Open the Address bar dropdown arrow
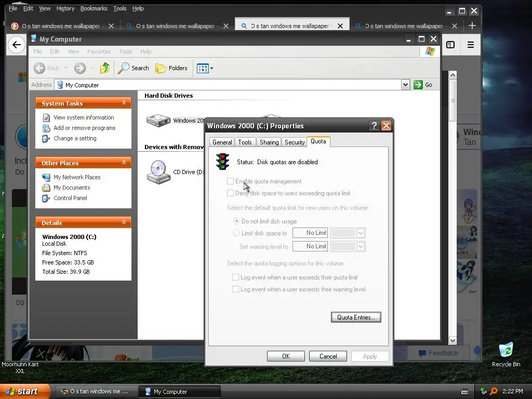Screen dimensions: 532x399 (405, 85)
